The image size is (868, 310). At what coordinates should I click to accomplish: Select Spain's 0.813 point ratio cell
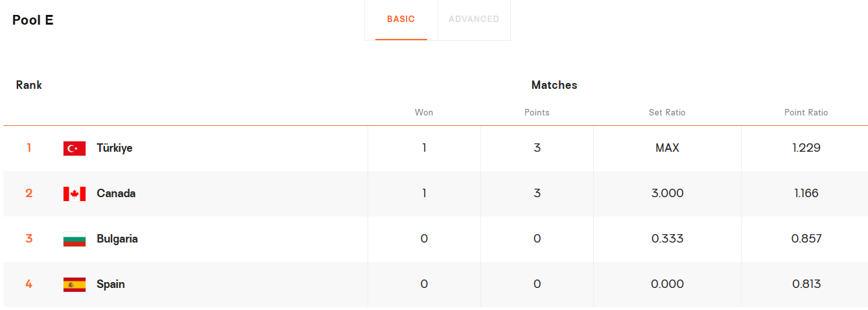(x=806, y=284)
